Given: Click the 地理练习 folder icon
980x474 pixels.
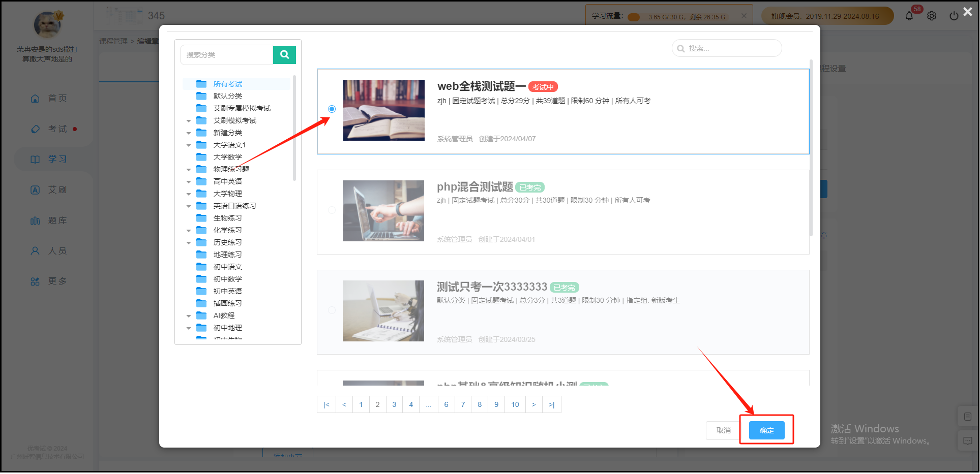Looking at the screenshot, I should click(201, 255).
